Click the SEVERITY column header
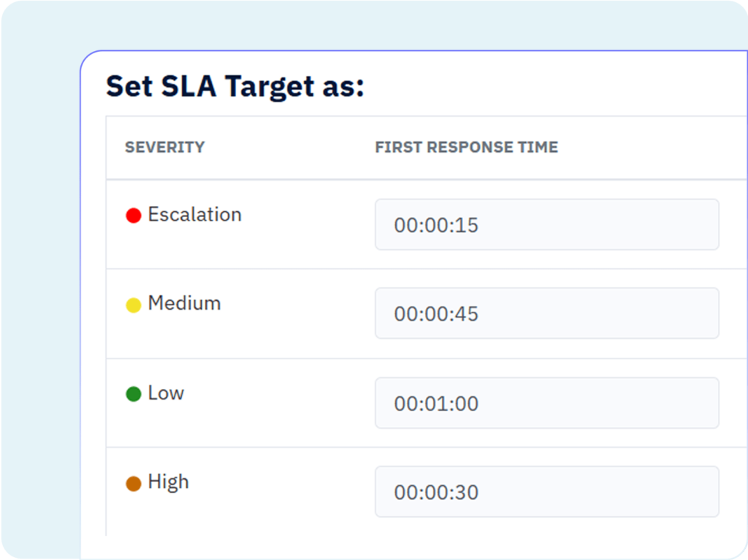Screen dimensions: 748x560 [x=164, y=147]
